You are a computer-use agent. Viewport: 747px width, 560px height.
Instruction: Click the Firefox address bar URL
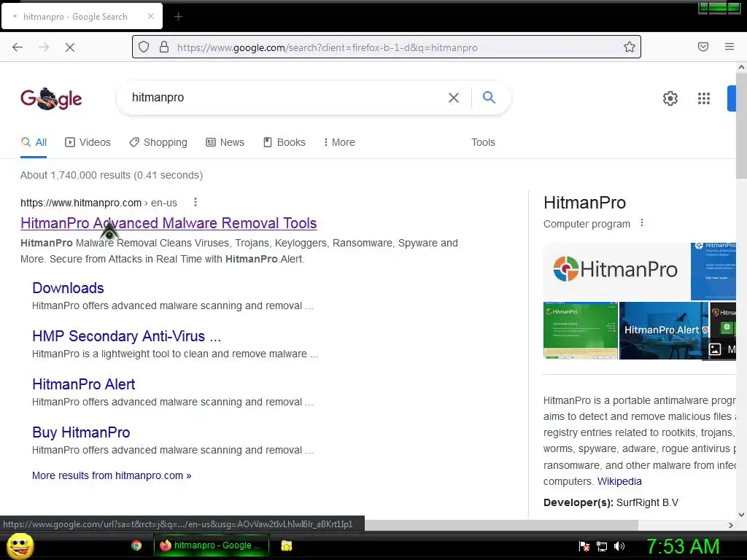pos(328,47)
